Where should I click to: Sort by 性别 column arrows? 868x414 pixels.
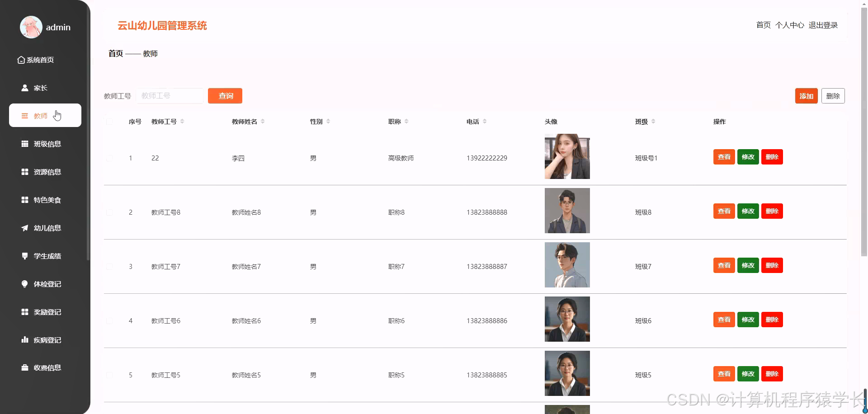(328, 121)
